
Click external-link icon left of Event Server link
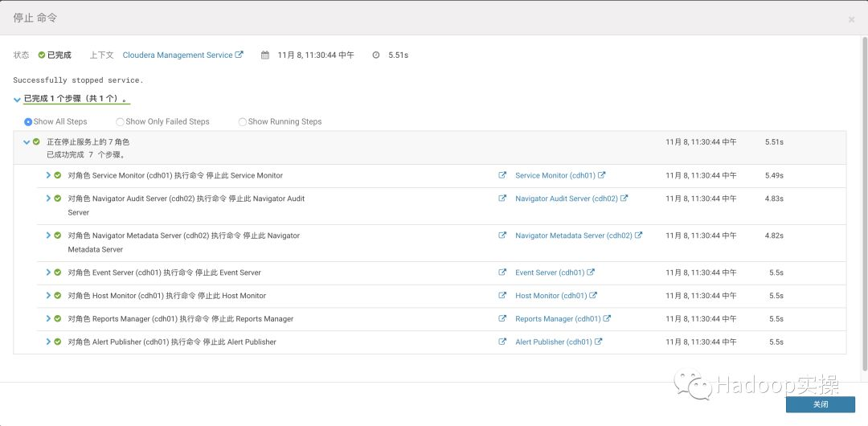click(502, 272)
